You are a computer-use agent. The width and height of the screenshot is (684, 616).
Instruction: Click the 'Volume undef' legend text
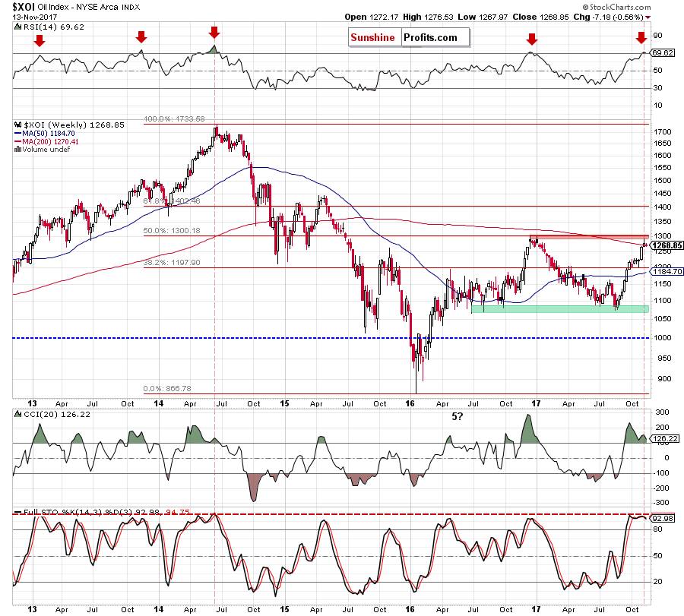coord(46,150)
